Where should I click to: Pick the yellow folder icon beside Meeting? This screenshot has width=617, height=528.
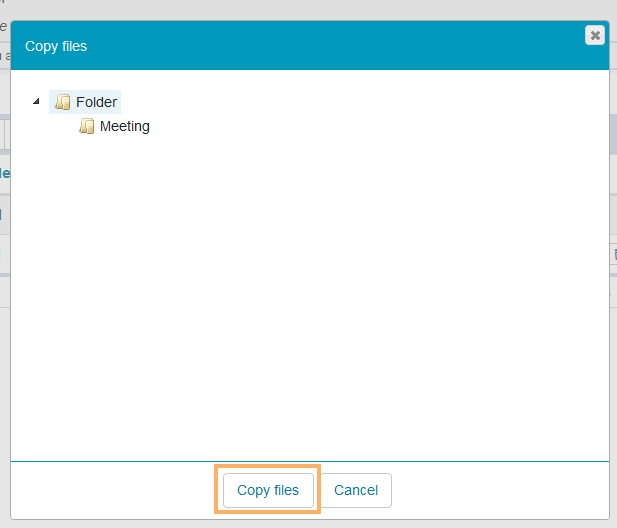point(87,126)
